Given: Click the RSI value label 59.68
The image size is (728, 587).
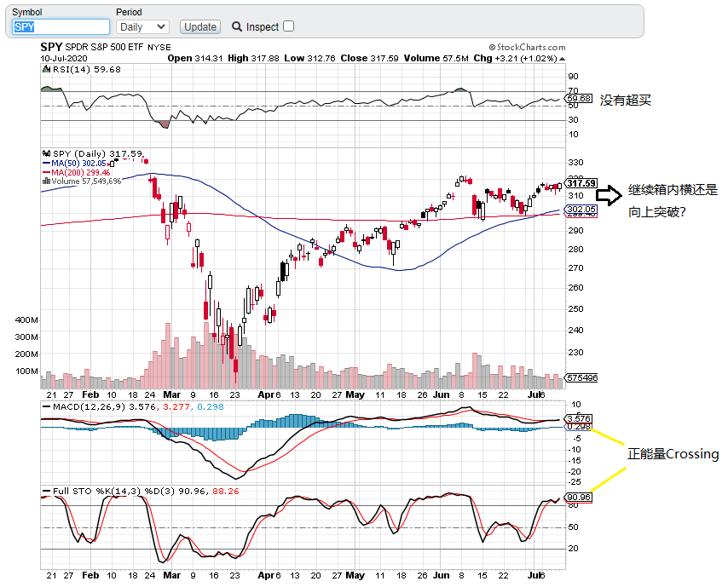Looking at the screenshot, I should [x=579, y=98].
